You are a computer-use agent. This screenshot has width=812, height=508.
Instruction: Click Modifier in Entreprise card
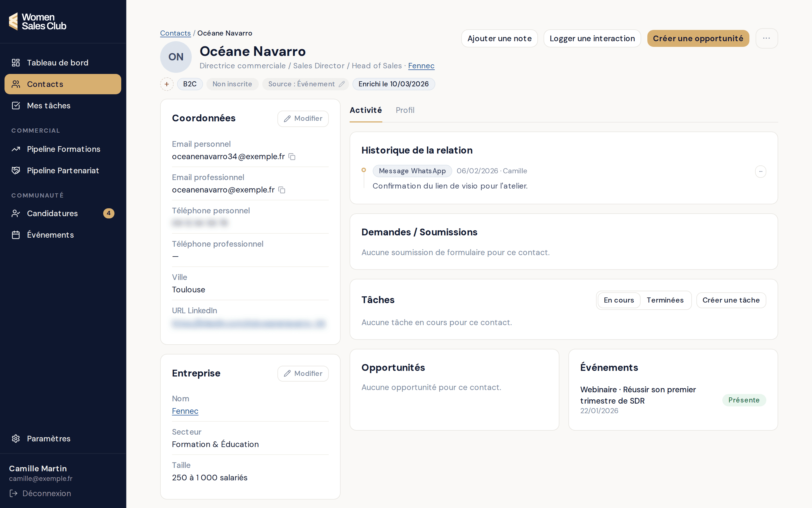pos(303,374)
